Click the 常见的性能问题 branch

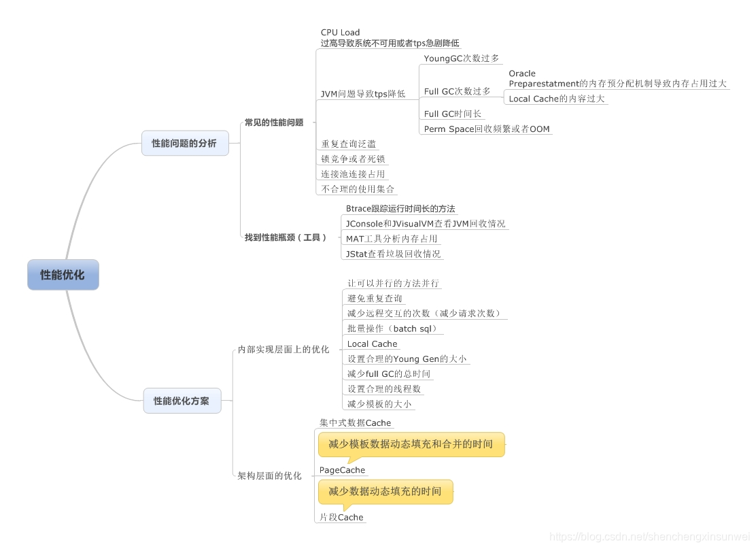pos(274,122)
